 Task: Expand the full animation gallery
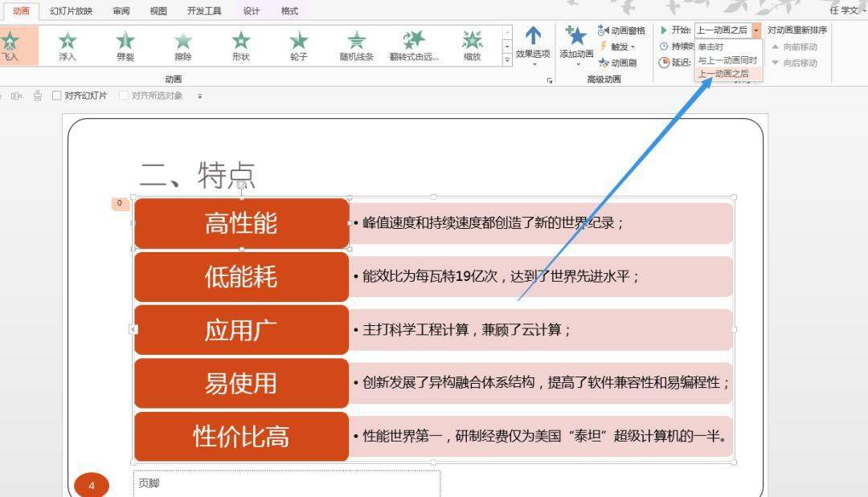[507, 60]
